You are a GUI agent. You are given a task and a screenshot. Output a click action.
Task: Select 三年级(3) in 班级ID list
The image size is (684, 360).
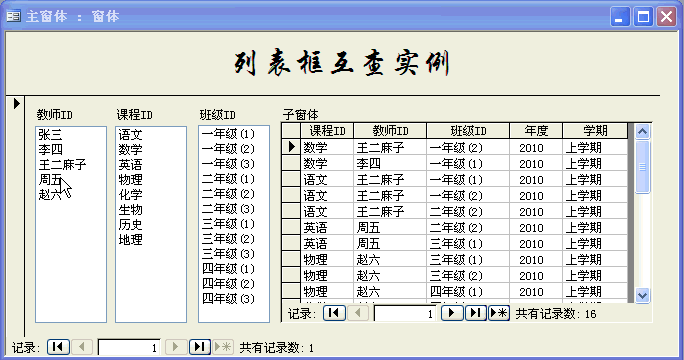pos(228,254)
